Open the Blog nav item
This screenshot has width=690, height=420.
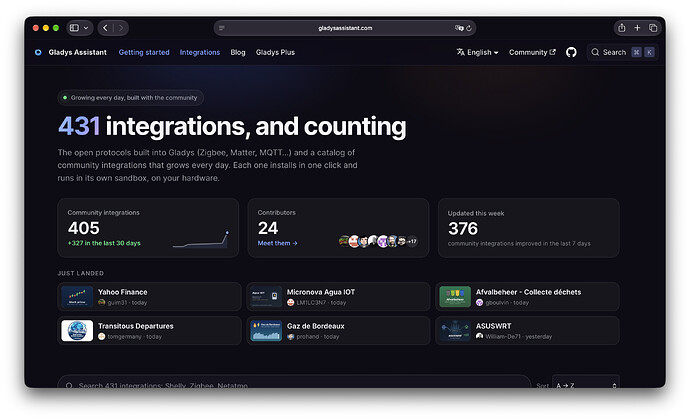pos(238,52)
